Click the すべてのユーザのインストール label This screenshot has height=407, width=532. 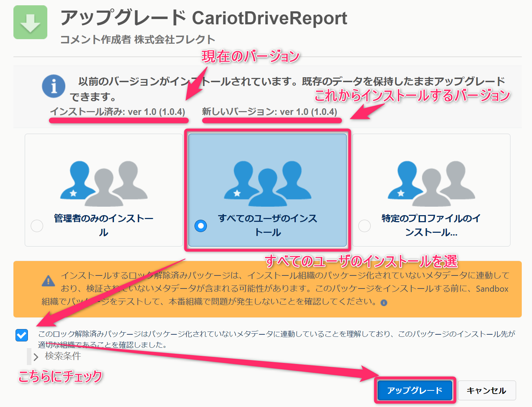pyautogui.click(x=268, y=225)
